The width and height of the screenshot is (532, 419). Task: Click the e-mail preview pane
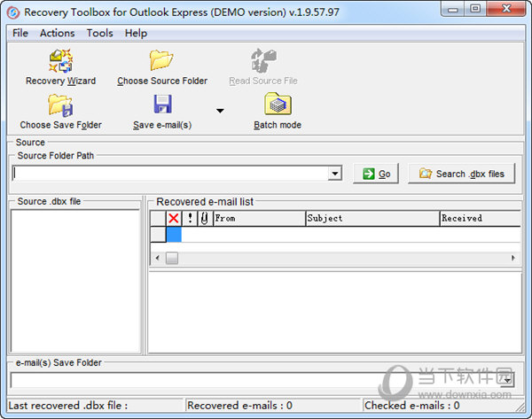tap(335, 313)
